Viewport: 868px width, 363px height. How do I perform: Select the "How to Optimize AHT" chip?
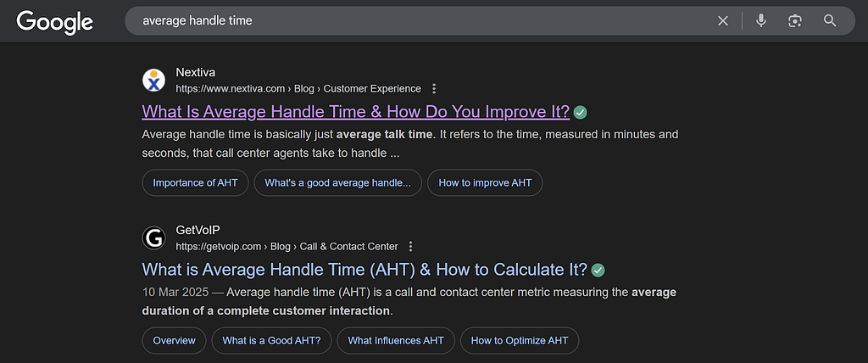pos(520,341)
